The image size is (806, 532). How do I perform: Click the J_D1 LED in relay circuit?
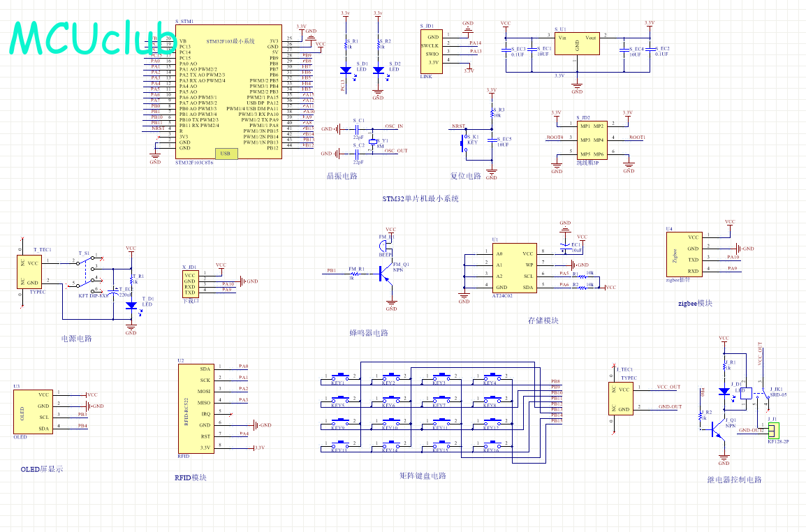[x=724, y=391]
